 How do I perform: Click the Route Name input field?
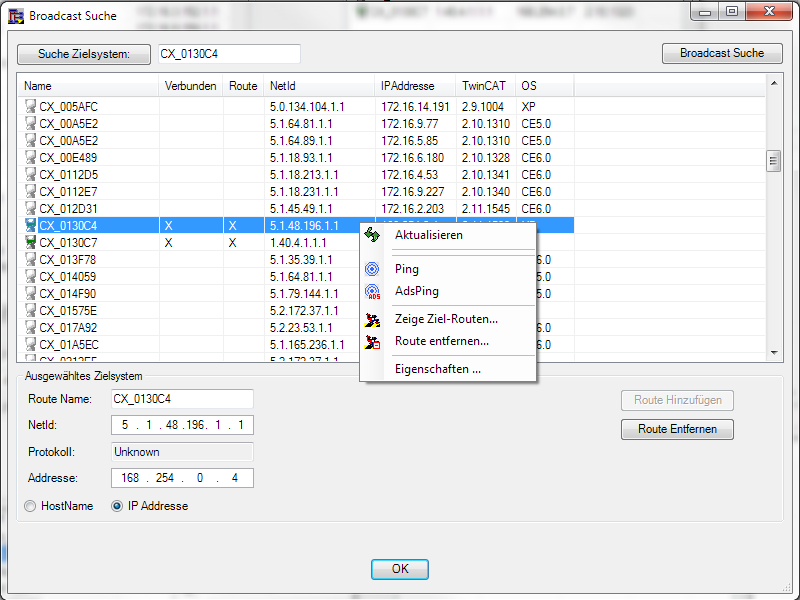(182, 399)
